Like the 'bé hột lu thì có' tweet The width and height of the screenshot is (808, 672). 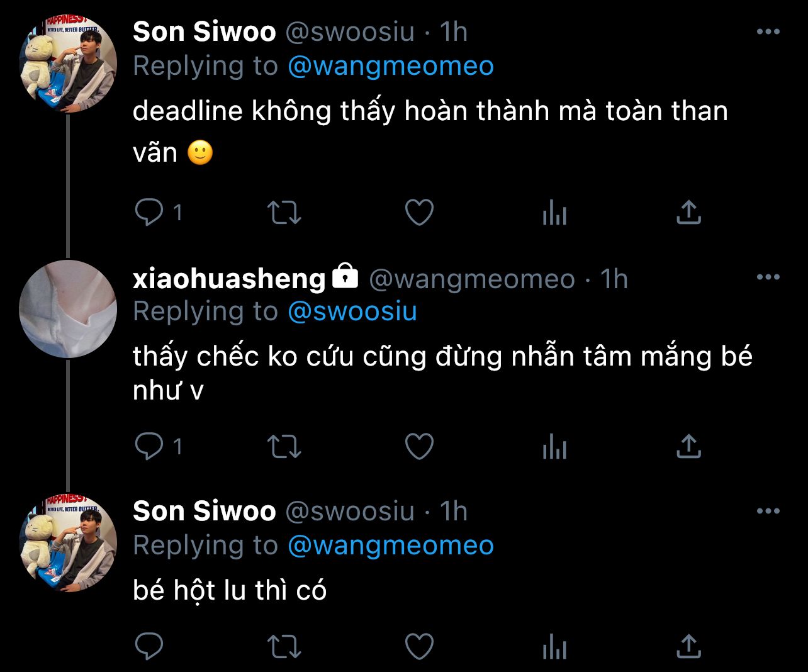(x=419, y=646)
